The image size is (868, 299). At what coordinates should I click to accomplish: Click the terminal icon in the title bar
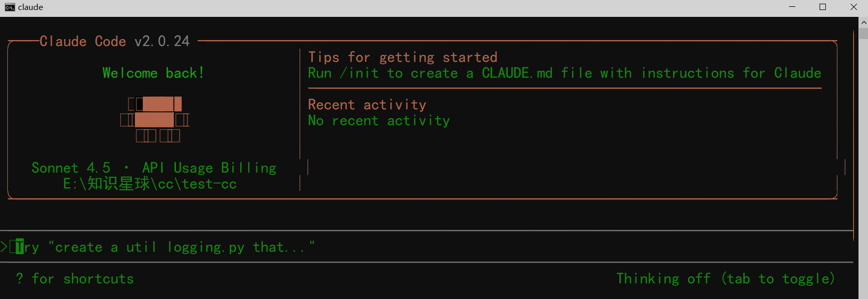point(9,7)
